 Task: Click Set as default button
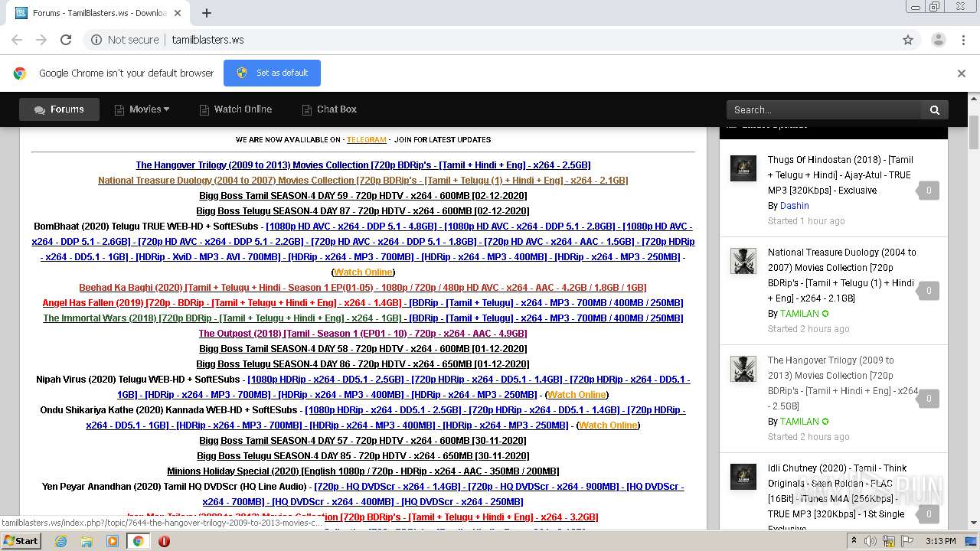[x=272, y=73]
